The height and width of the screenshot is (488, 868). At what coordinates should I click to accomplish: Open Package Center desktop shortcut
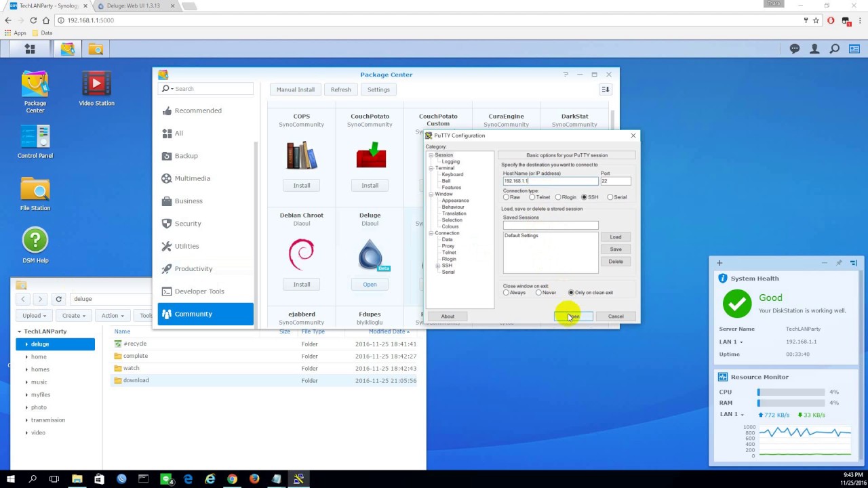pyautogui.click(x=35, y=91)
